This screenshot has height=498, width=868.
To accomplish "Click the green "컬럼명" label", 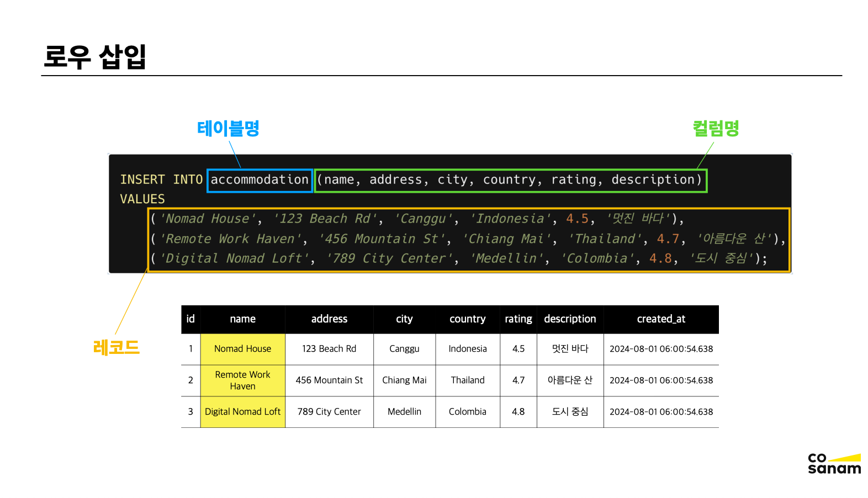I will [x=716, y=128].
